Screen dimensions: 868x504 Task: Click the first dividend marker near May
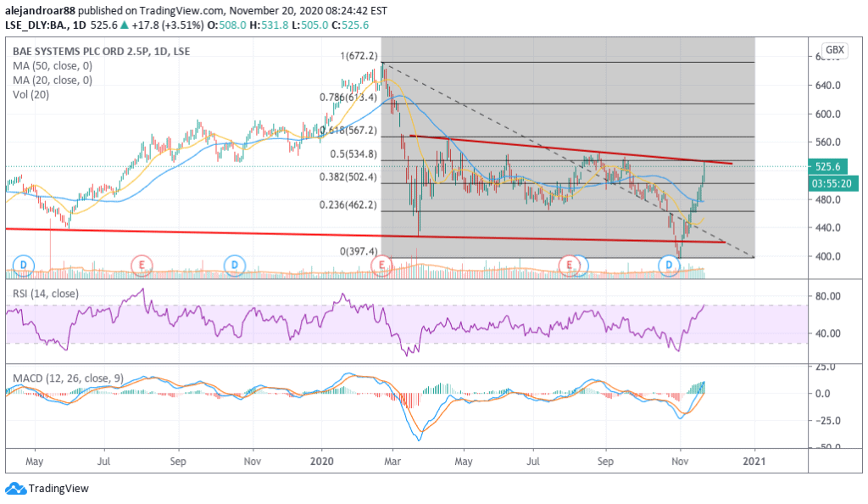[24, 266]
